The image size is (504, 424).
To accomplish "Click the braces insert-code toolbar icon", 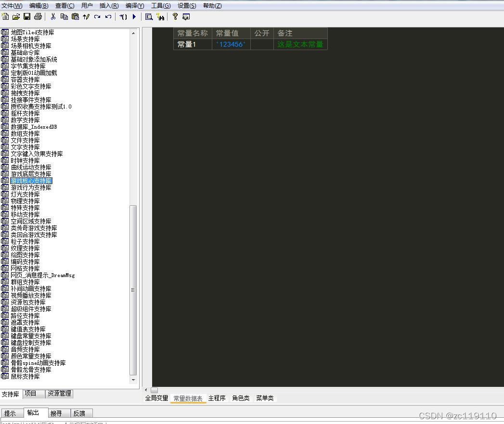I will click(123, 17).
